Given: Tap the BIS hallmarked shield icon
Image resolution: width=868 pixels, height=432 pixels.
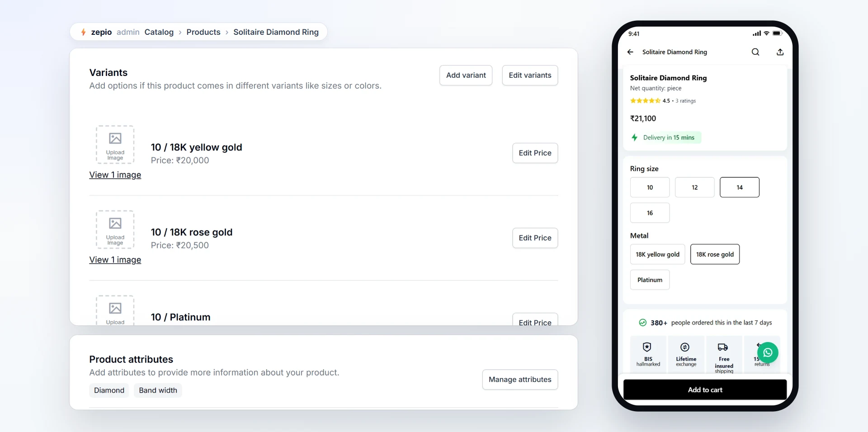Looking at the screenshot, I should point(647,347).
